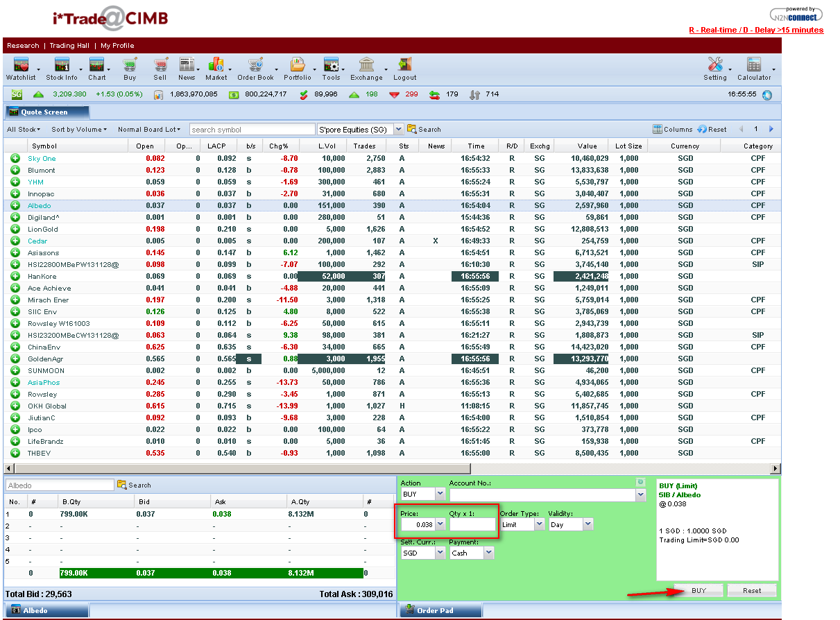This screenshot has width=840, height=620.
Task: Select the AsiaPhos symbol row
Action: (x=44, y=382)
